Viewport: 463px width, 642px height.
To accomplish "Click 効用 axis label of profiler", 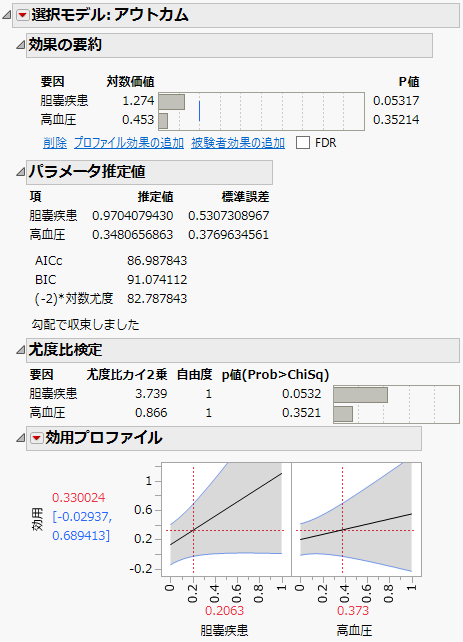I will (37, 520).
